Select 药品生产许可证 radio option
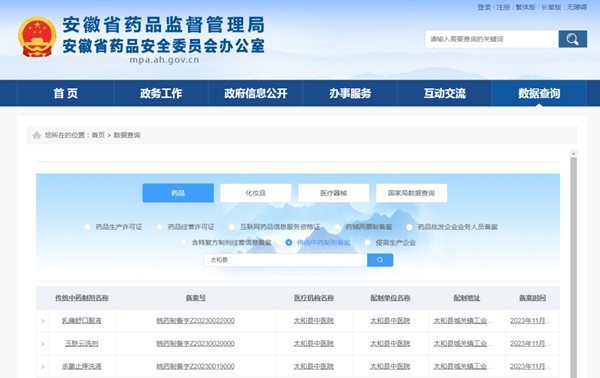 tap(88, 227)
